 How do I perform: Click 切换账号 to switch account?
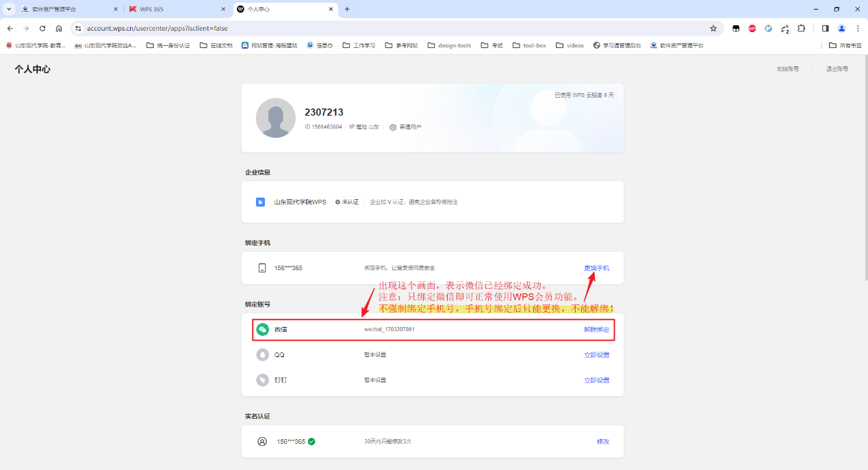point(787,69)
